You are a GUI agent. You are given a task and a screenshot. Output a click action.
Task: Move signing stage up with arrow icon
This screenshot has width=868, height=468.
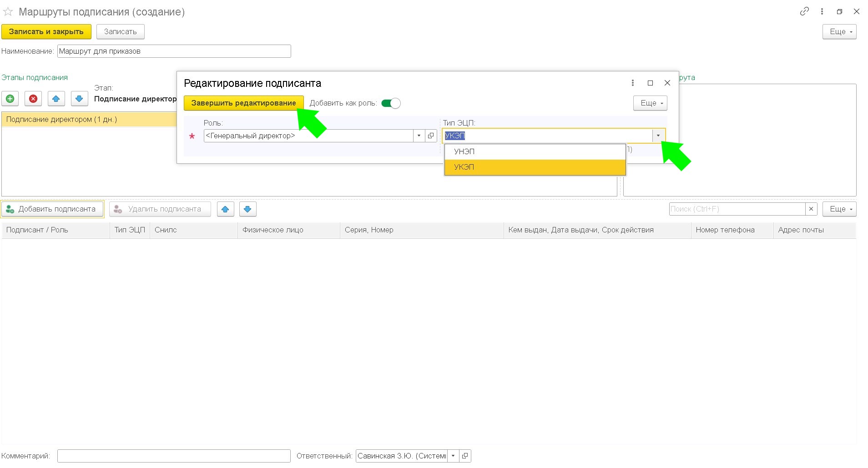point(56,99)
